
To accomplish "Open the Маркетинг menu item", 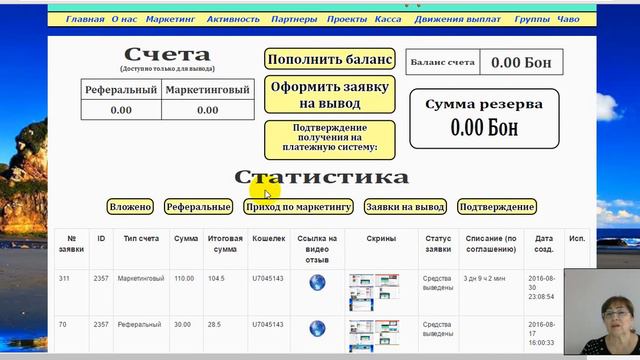I will [170, 19].
